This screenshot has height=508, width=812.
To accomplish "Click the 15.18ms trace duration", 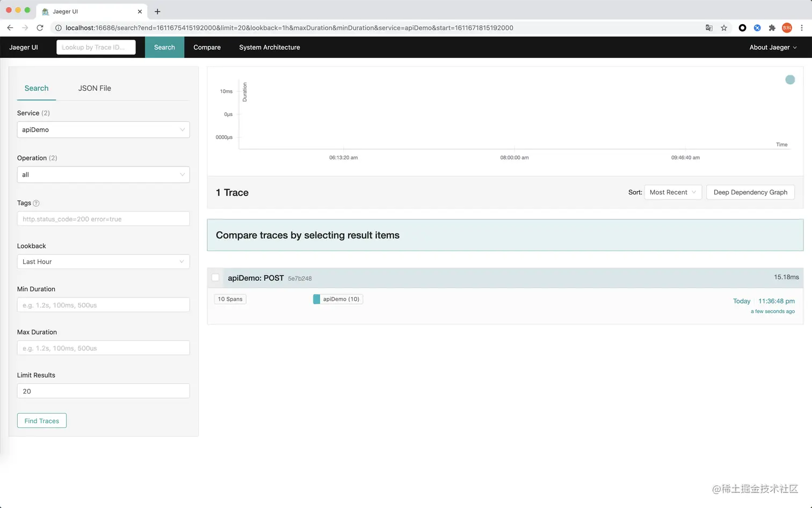I will tap(786, 277).
